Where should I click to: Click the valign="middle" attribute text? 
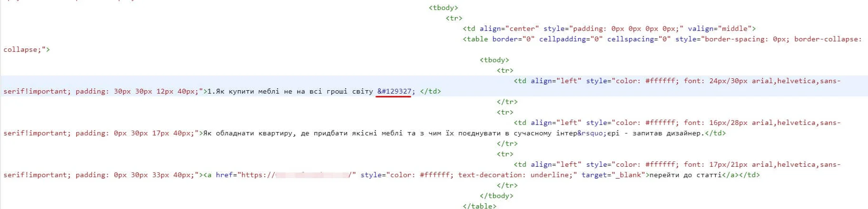point(720,28)
